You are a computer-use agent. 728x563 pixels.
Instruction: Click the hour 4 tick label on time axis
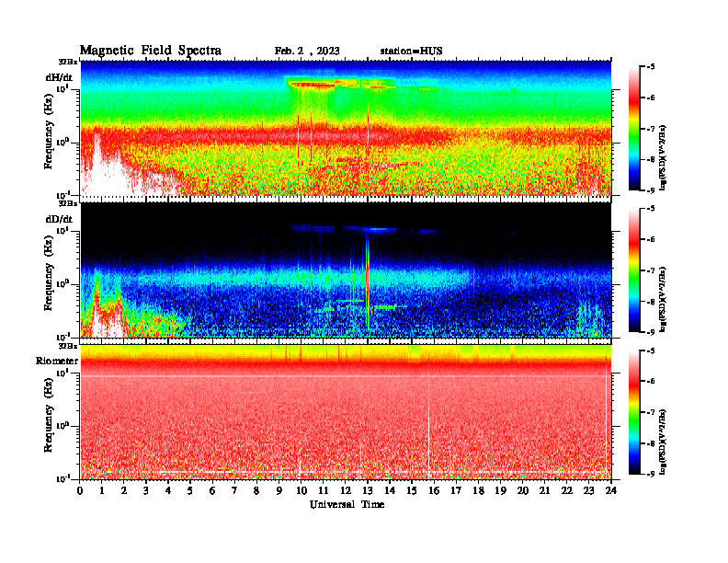[168, 491]
